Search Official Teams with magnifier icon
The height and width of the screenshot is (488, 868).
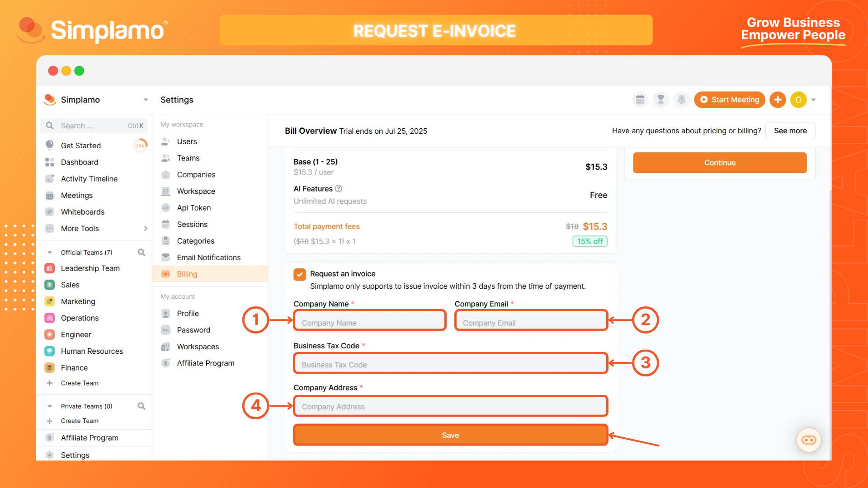(x=142, y=252)
